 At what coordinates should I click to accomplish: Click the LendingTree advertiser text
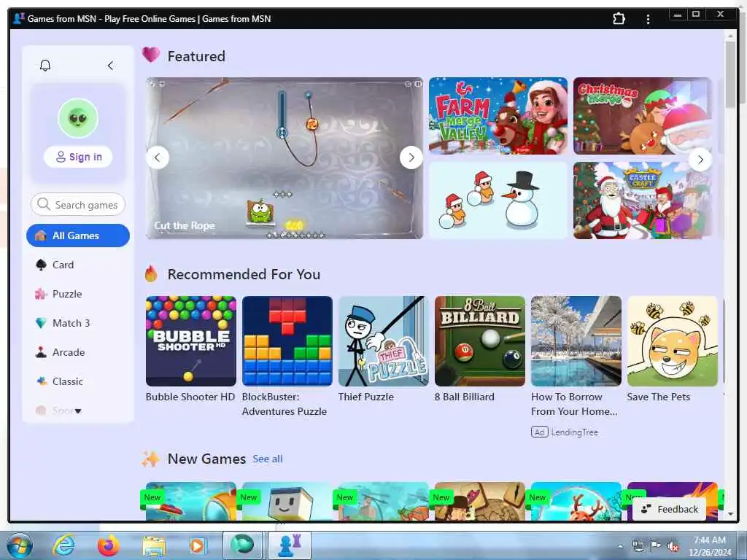pos(575,432)
